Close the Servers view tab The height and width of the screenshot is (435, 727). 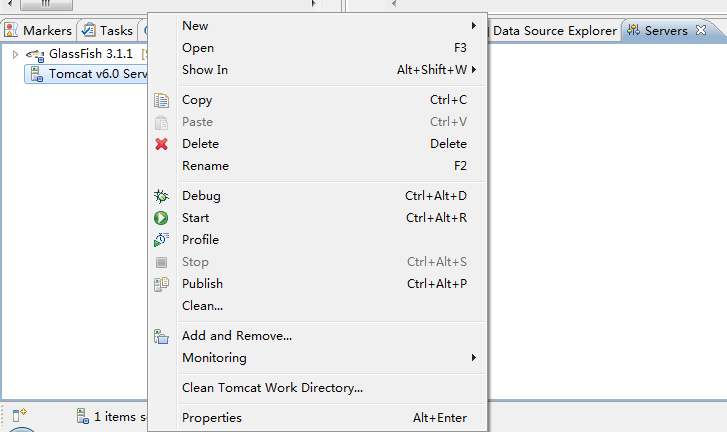(701, 30)
